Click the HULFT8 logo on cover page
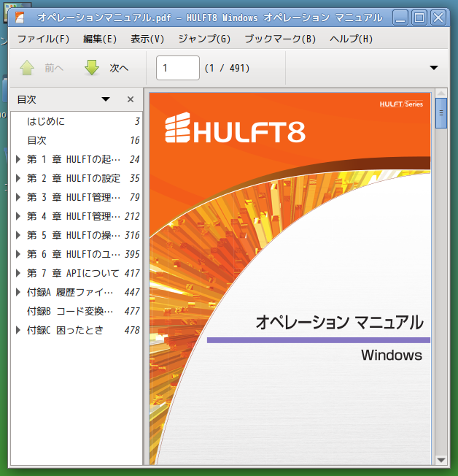 (235, 128)
